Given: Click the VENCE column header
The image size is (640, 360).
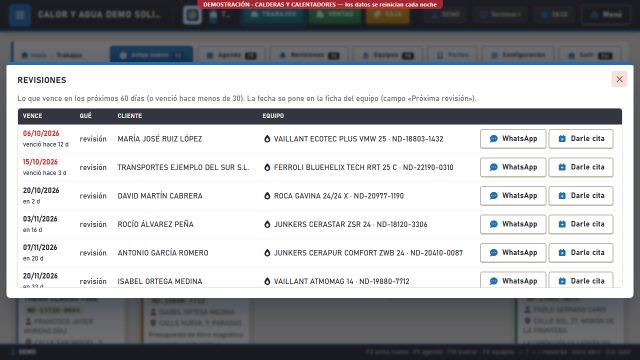Looking at the screenshot, I should pyautogui.click(x=32, y=116).
